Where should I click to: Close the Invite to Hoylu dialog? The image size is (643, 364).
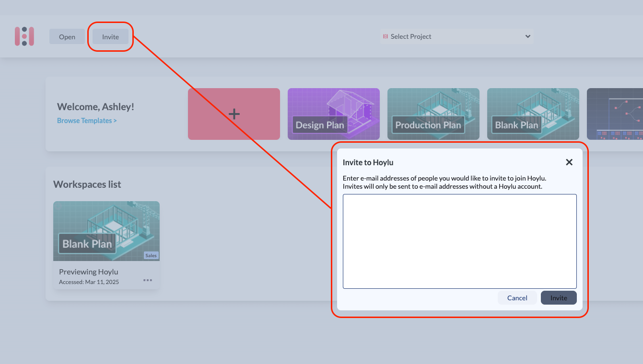[569, 162]
